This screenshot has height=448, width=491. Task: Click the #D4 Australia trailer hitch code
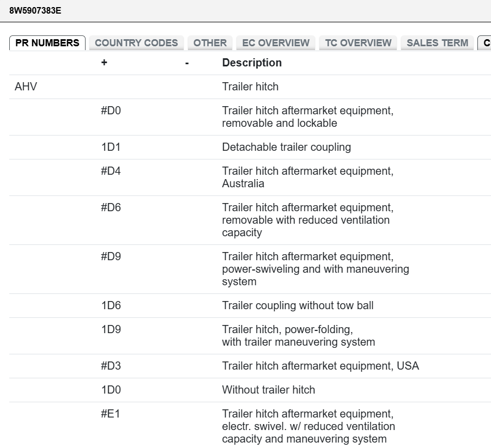pos(111,171)
